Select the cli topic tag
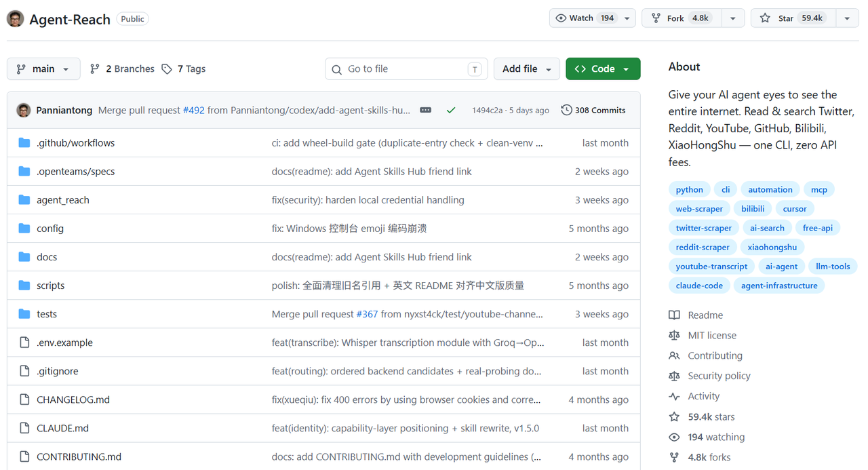Image resolution: width=868 pixels, height=470 pixels. click(x=726, y=189)
